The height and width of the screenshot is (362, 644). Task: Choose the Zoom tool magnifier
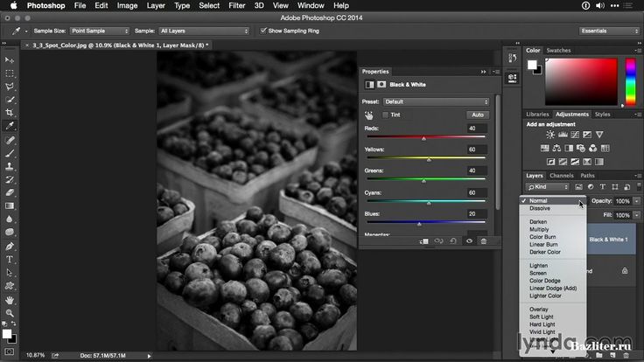click(x=10, y=312)
